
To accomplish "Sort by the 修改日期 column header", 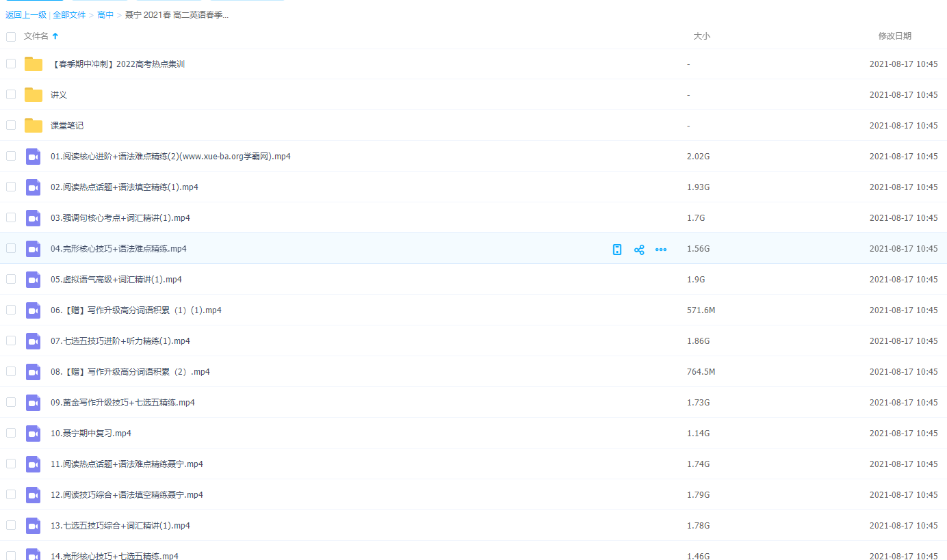I will [x=894, y=36].
